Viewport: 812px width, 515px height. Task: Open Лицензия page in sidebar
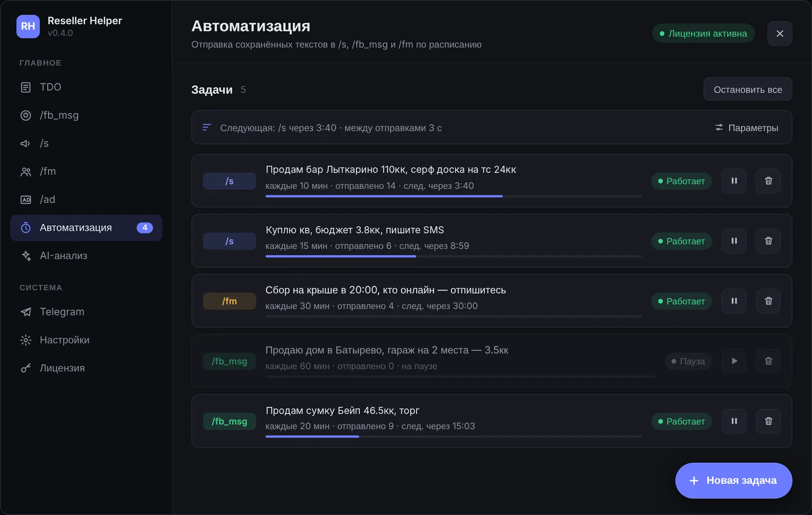[x=86, y=368]
